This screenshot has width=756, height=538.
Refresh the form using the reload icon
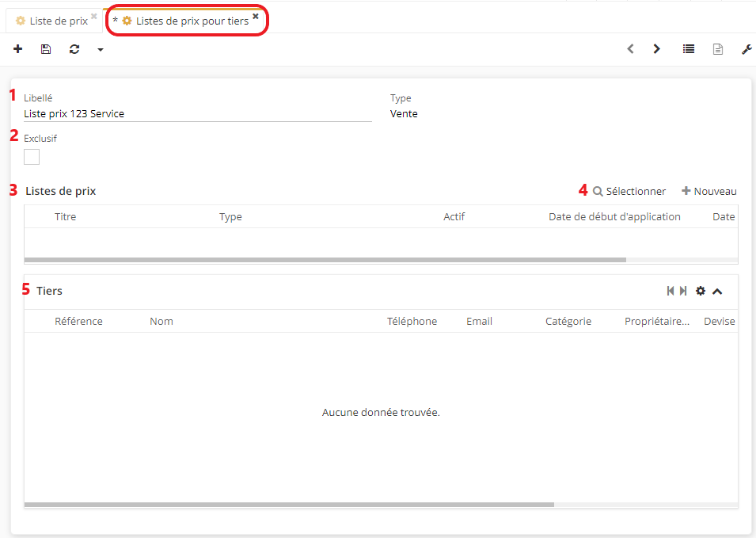tap(74, 49)
